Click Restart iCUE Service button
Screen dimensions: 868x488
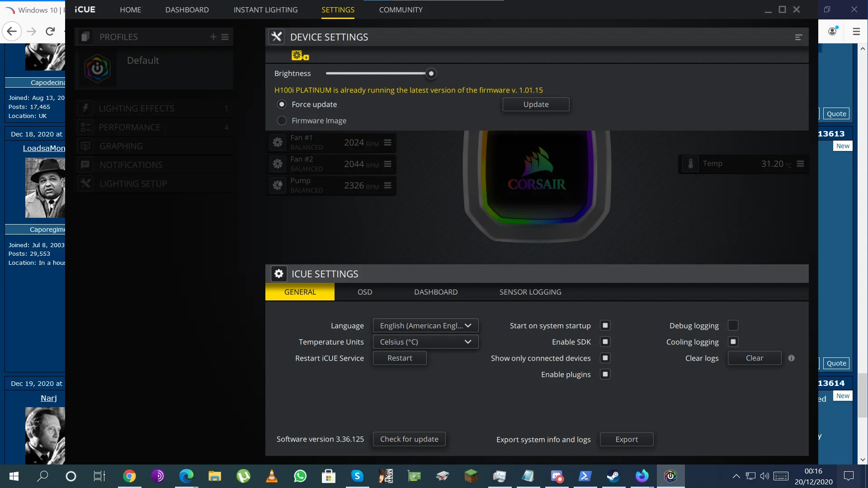coord(400,358)
